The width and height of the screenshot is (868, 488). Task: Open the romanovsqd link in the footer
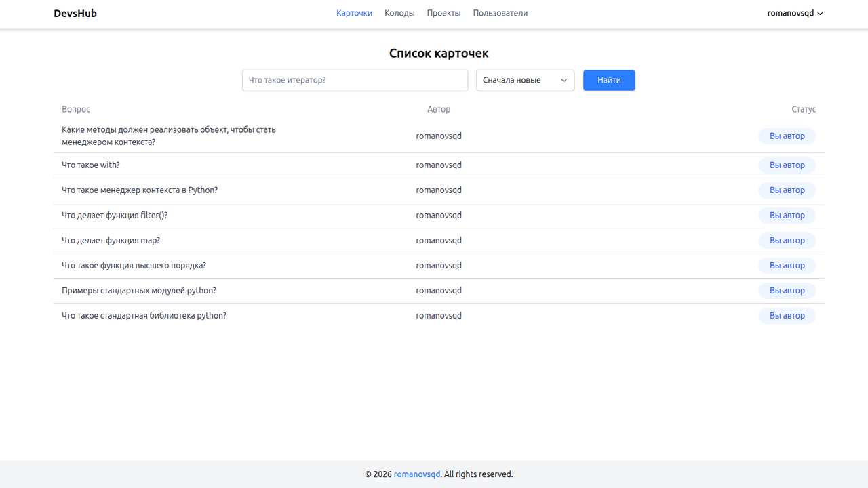416,474
